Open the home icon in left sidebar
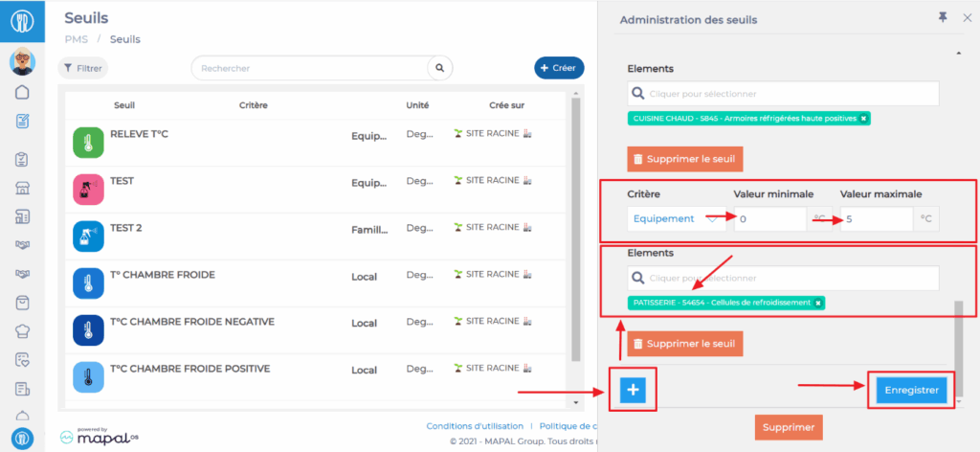This screenshot has height=452, width=980. (x=22, y=93)
